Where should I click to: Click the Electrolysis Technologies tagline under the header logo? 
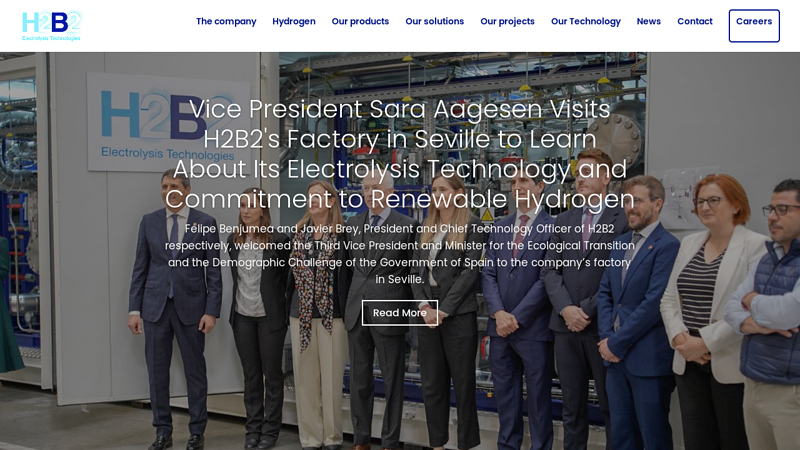tap(51, 38)
